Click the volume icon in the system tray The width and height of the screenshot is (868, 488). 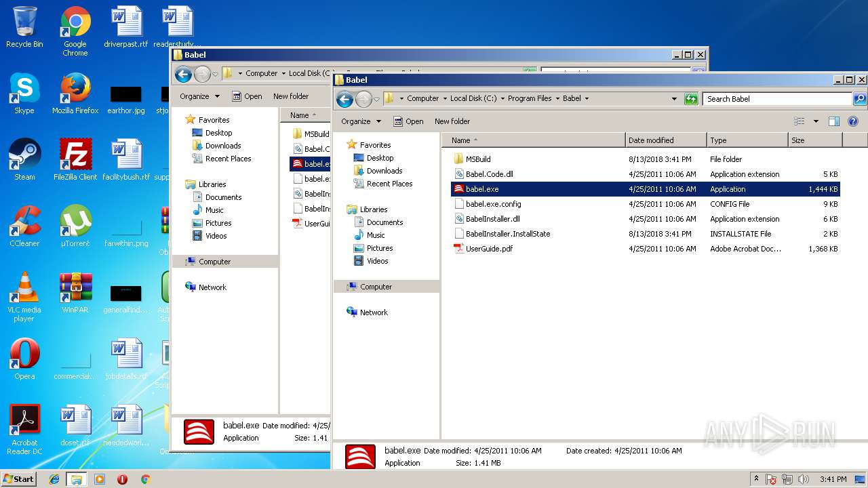[804, 479]
